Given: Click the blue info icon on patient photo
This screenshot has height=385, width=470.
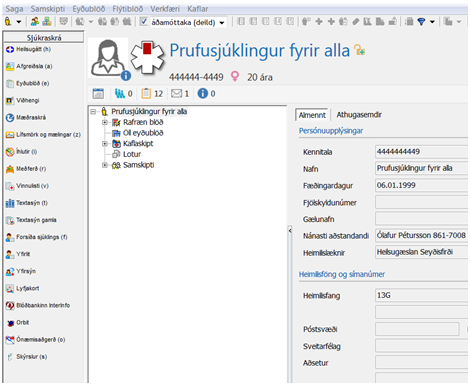Looking at the screenshot, I should point(126,76).
